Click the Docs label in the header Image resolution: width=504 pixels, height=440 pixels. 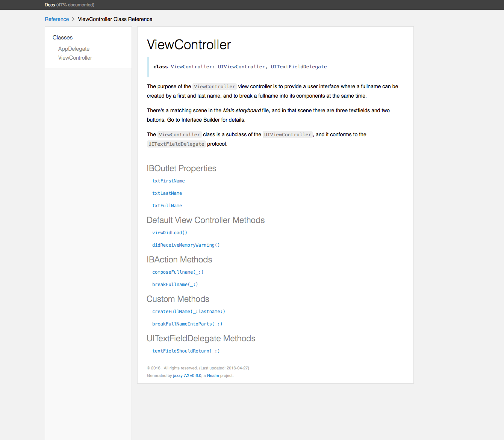(50, 5)
